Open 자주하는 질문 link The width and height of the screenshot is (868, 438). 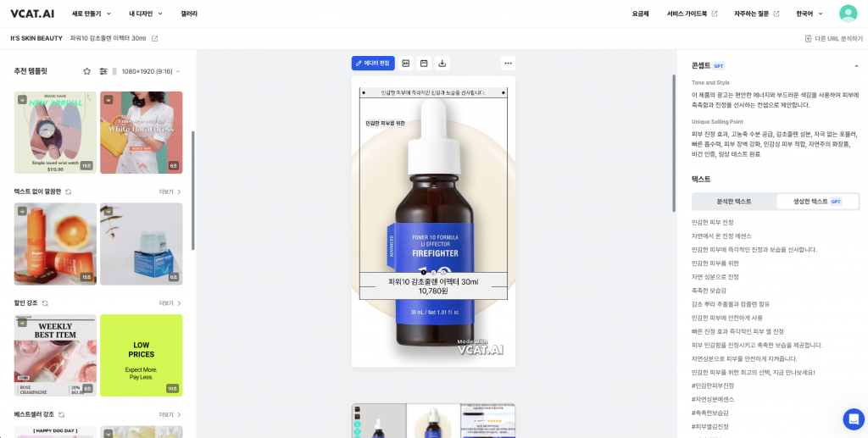tap(756, 14)
